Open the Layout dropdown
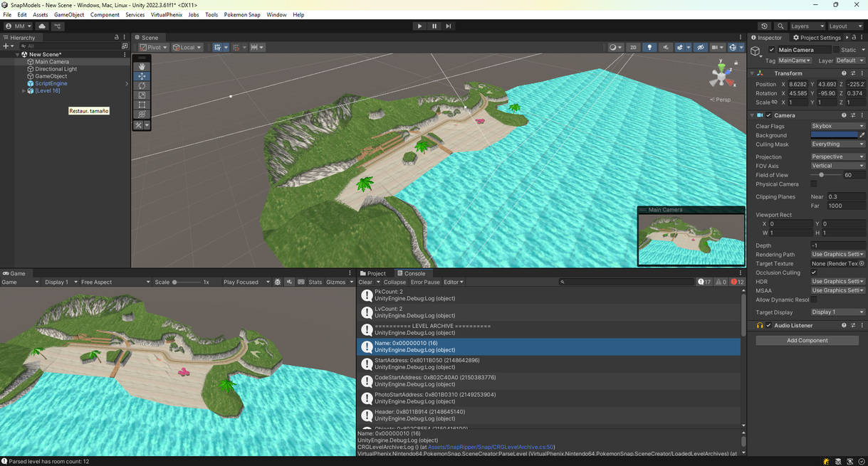Image resolution: width=868 pixels, height=466 pixels. click(847, 26)
